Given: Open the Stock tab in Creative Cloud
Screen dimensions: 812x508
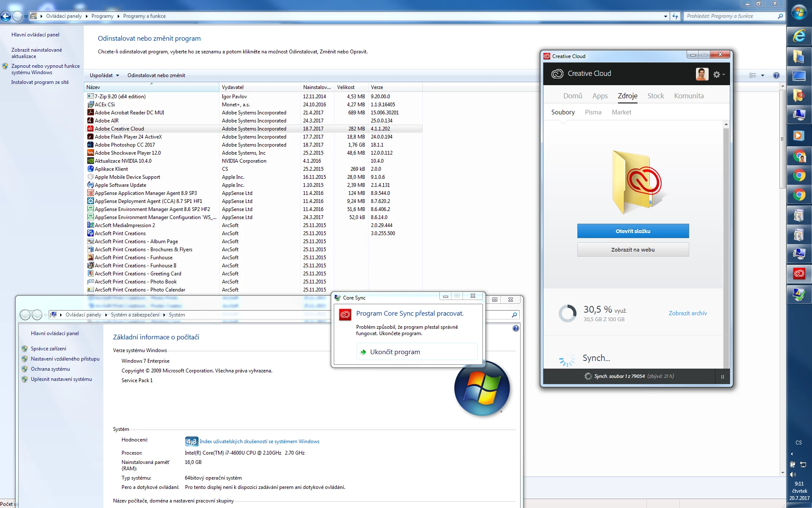Looking at the screenshot, I should (x=655, y=96).
